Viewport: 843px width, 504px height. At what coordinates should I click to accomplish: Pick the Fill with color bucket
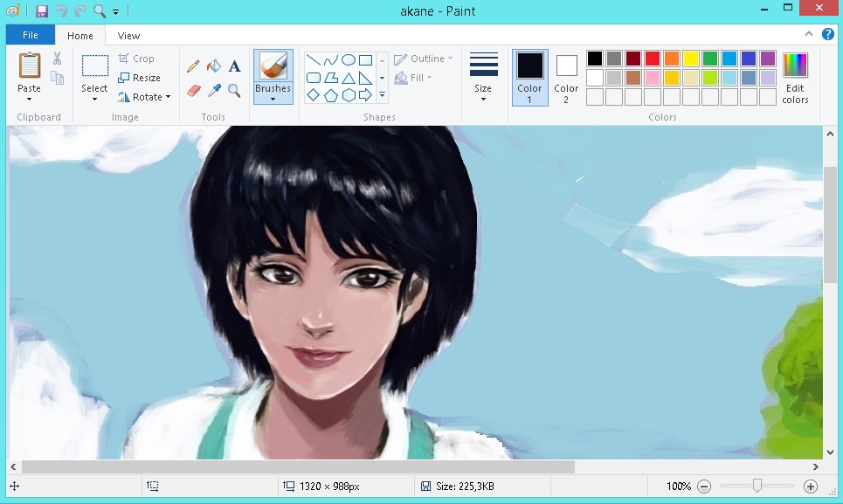(x=214, y=66)
